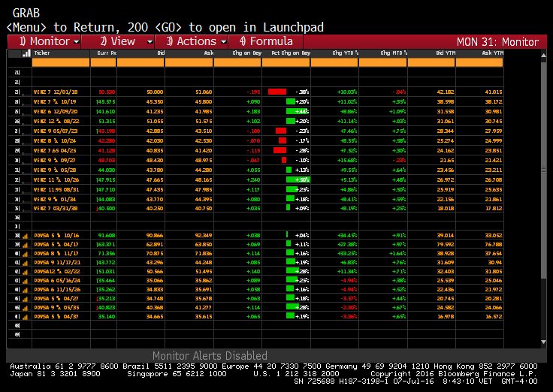Open chart icon for PDVSA 5 04/17
Image resolution: width=553 pixels, height=392 pixels.
[x=25, y=245]
